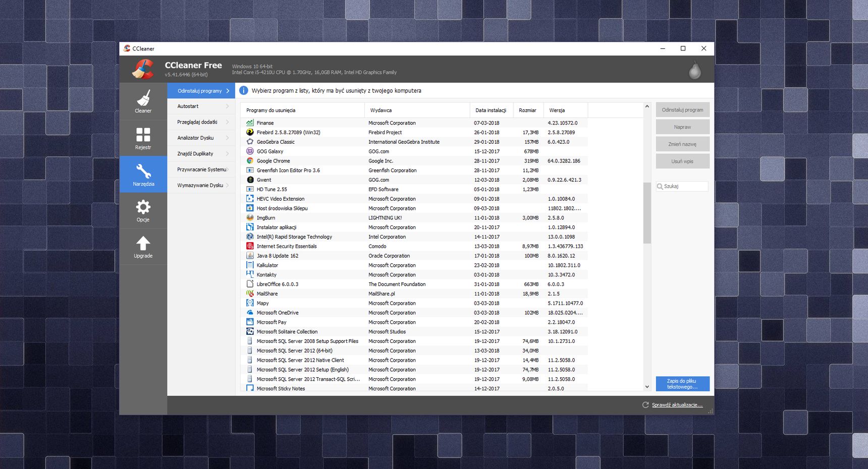Sort by Rozmiar column header
868x469 pixels.
point(528,110)
